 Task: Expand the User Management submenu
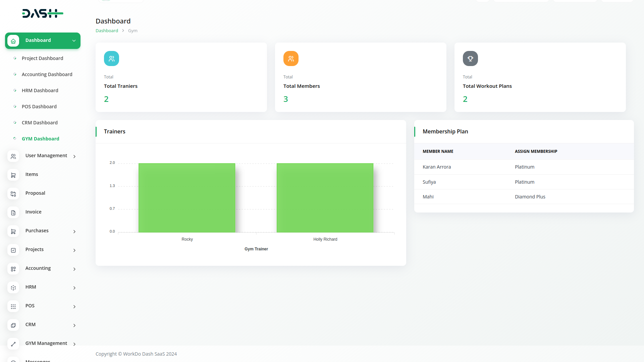pyautogui.click(x=74, y=156)
